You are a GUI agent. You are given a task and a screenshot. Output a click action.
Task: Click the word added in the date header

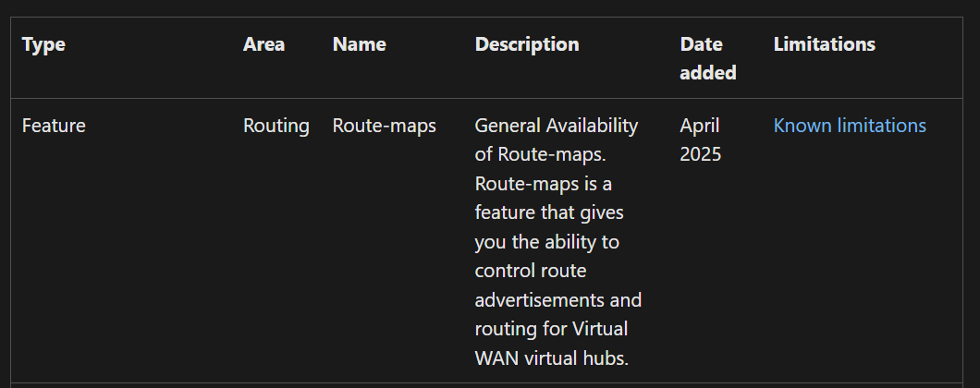click(707, 73)
